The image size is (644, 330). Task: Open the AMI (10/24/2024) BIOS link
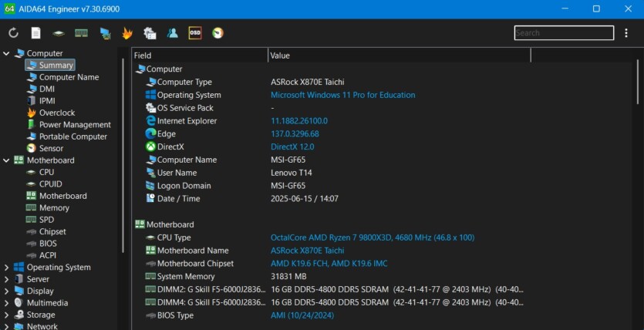(x=302, y=315)
